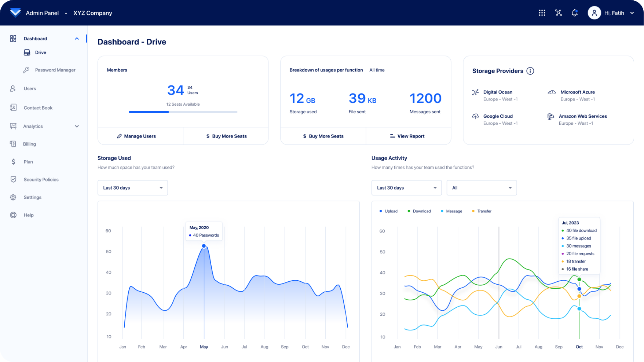Click the Security Policies shield icon
The image size is (644, 362).
click(x=13, y=179)
